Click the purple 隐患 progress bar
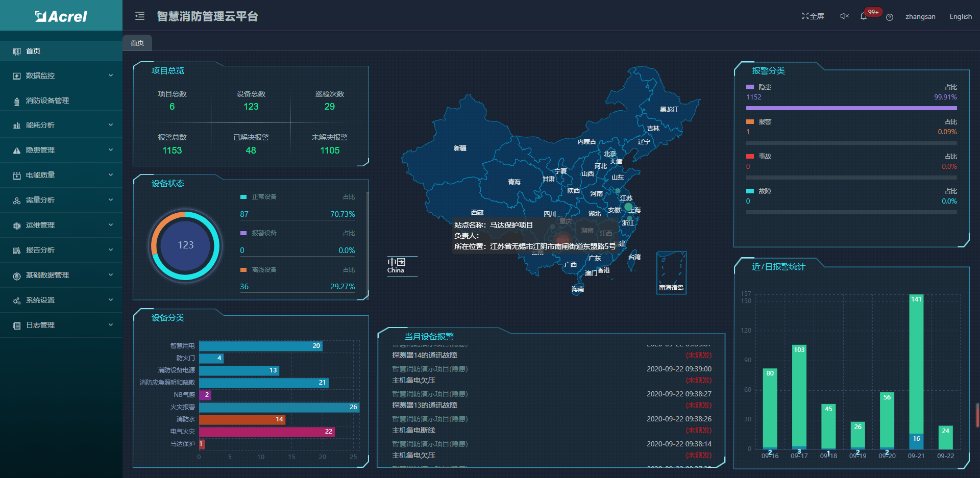 pyautogui.click(x=850, y=108)
